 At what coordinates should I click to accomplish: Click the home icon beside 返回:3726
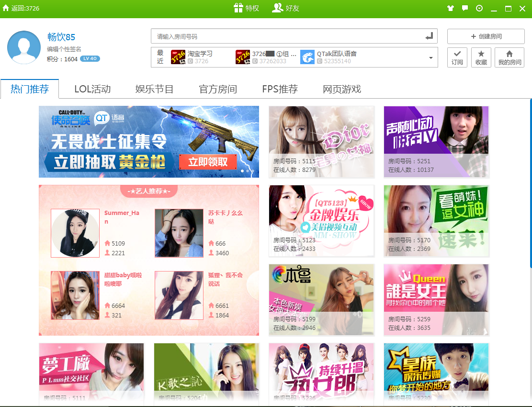coord(6,9)
